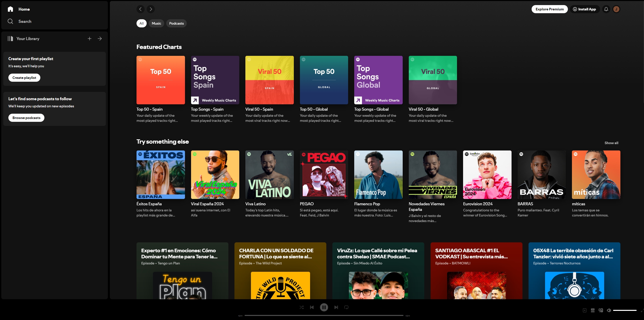Screen dimensions: 644x320
Task: Select the Podcasts filter chip
Action: click(176, 23)
